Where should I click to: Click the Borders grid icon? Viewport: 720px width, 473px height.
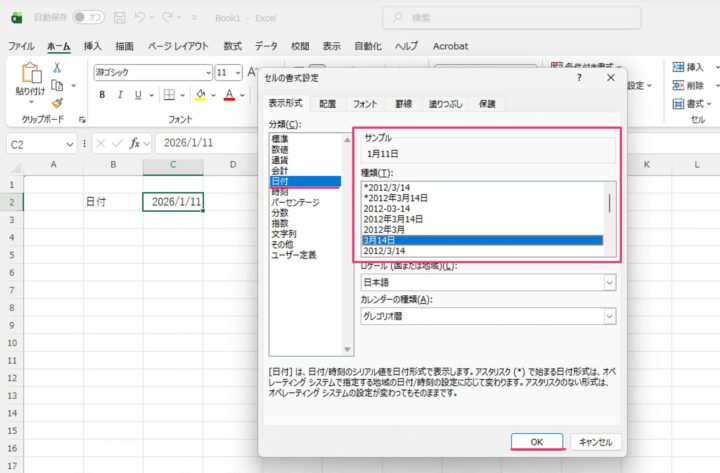167,95
